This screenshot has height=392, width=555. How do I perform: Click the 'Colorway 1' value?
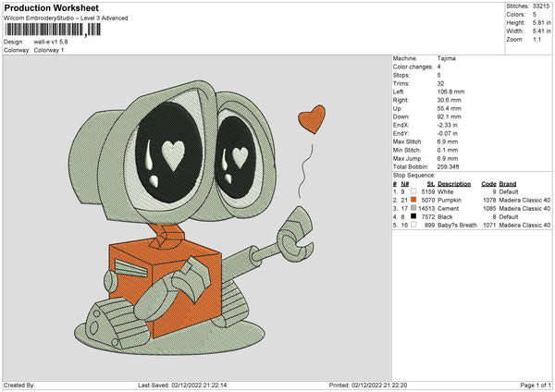[x=49, y=50]
